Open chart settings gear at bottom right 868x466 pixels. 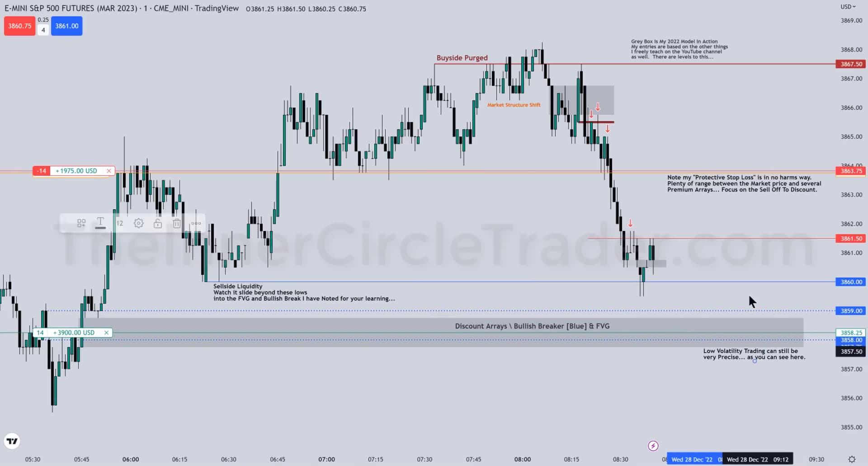(852, 459)
